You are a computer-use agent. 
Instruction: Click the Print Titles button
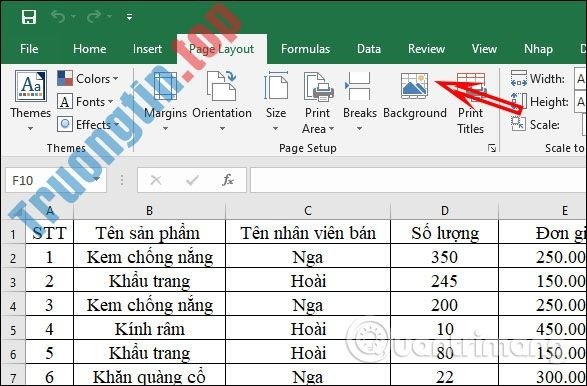471,103
